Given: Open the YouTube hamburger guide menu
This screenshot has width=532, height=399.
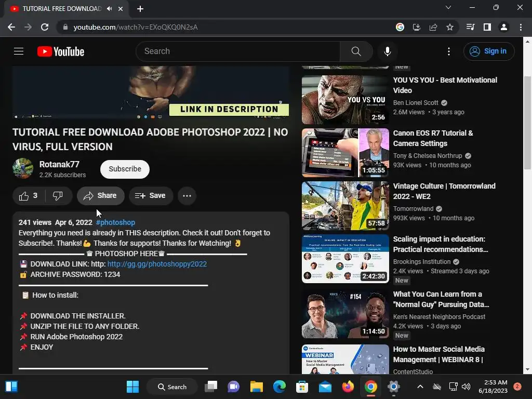Looking at the screenshot, I should (x=19, y=51).
